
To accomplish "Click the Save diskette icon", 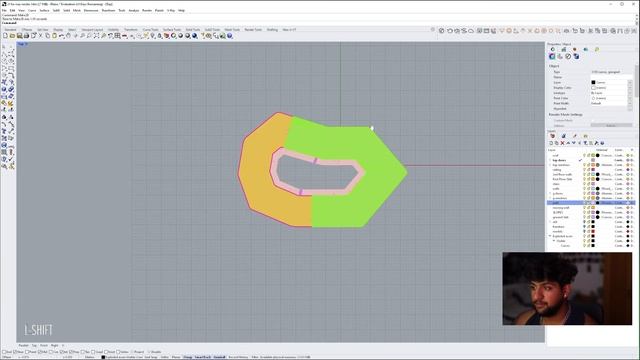I will [x=19, y=36].
